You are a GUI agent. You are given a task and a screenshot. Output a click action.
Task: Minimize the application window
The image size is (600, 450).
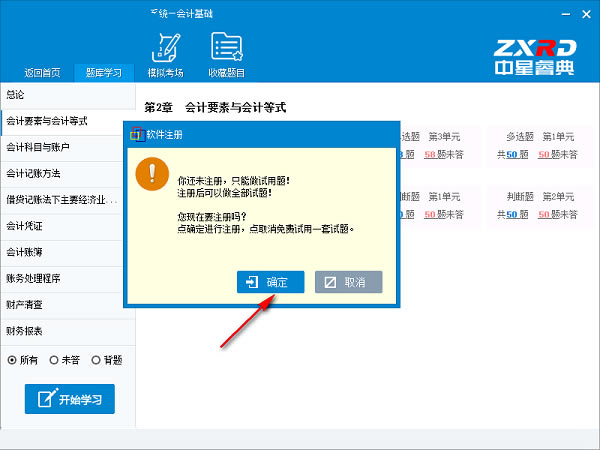coord(566,14)
